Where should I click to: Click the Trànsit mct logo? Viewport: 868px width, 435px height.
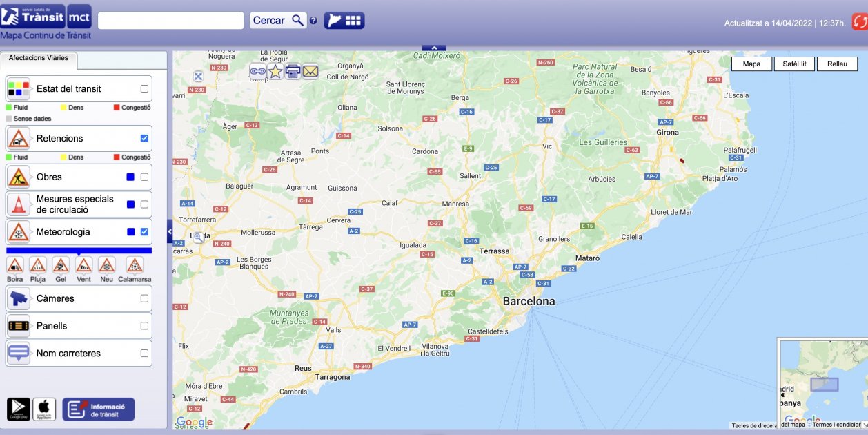click(46, 16)
